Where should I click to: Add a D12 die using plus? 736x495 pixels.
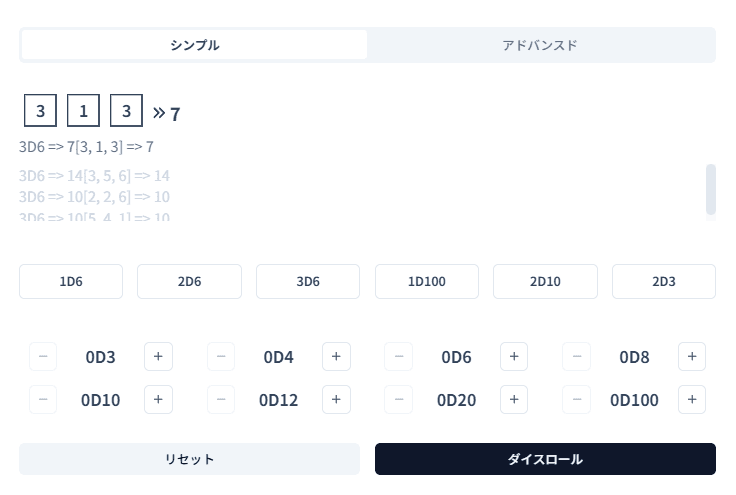pyautogui.click(x=336, y=400)
